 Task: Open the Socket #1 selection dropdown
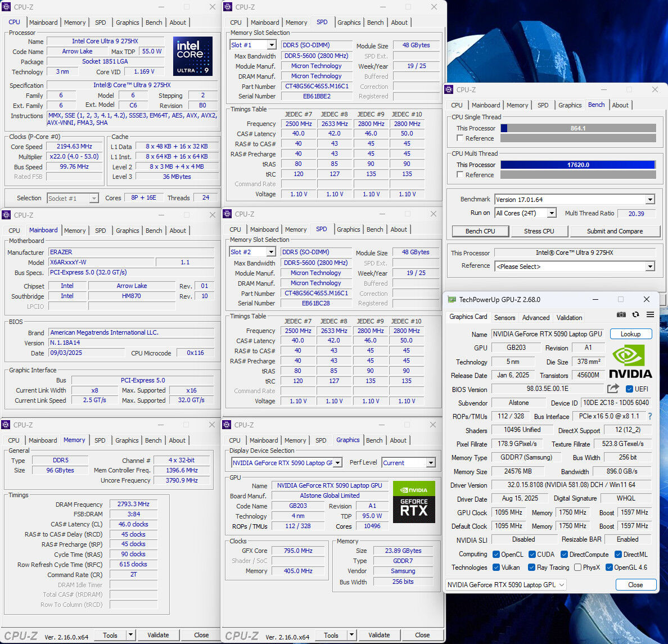tap(94, 198)
